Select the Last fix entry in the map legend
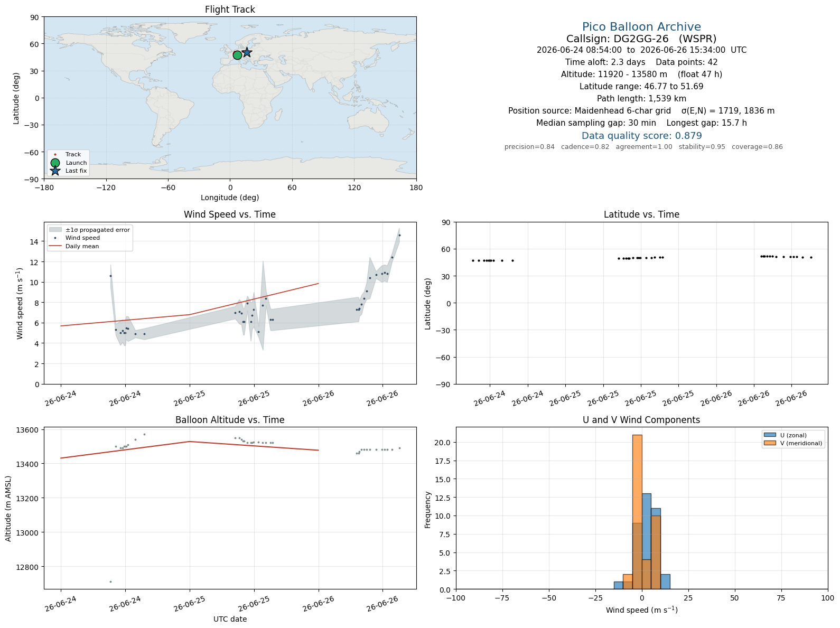The width and height of the screenshot is (840, 628). [68, 171]
